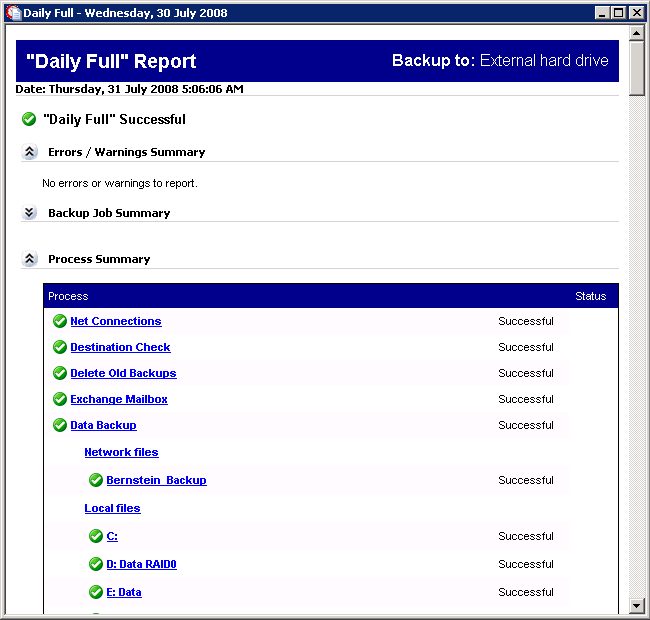
Task: Open the Delete Old Backups link
Action: click(123, 373)
